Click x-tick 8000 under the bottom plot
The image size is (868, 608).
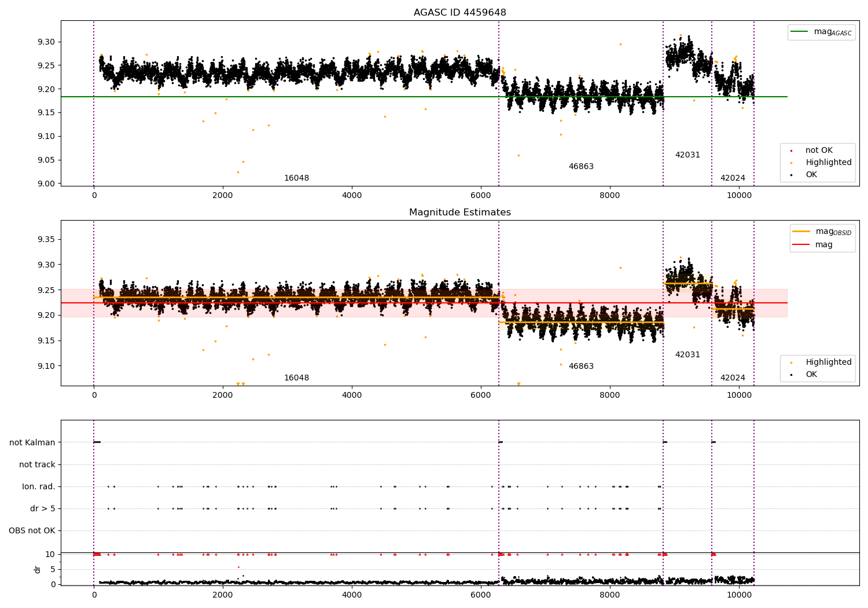point(610,595)
